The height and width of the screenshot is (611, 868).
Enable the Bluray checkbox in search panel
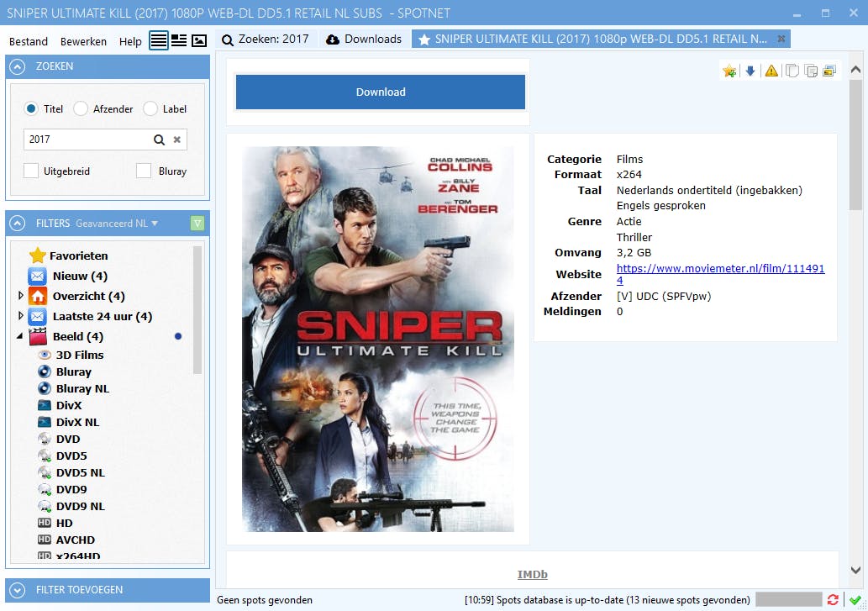(144, 171)
